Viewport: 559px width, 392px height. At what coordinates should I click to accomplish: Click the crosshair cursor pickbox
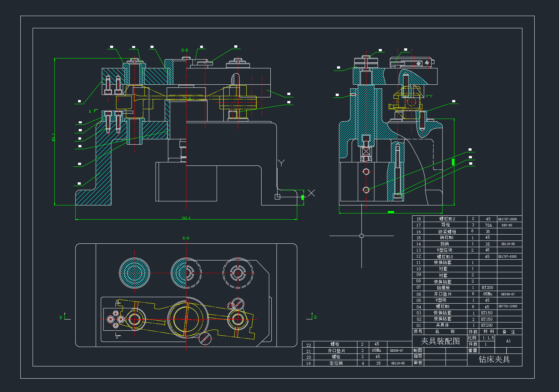click(361, 236)
